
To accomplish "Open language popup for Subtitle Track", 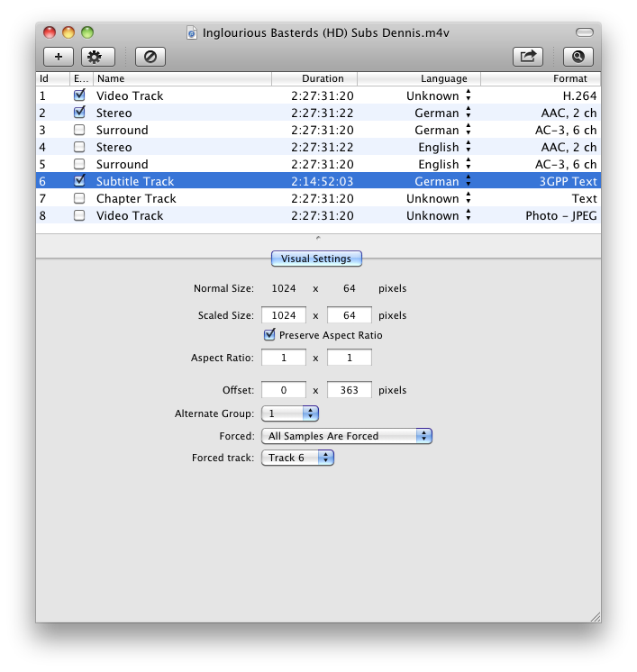I will 469,181.
